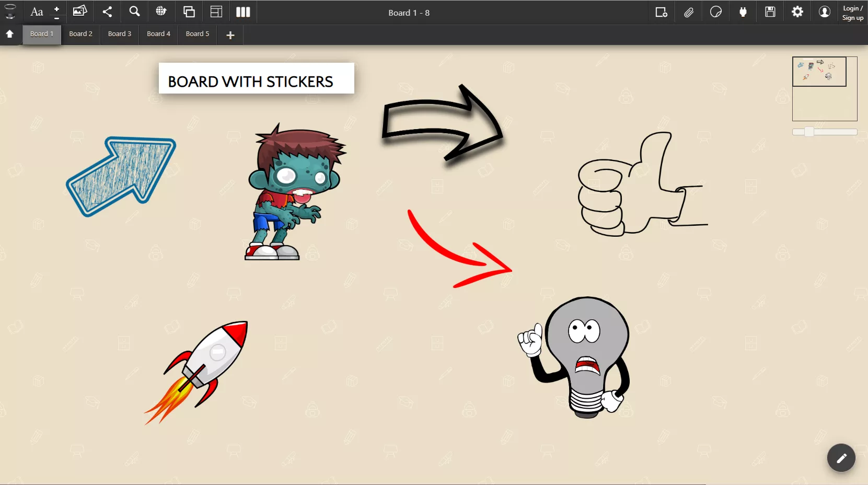Save the board with floppy disk icon
This screenshot has width=868, height=485.
click(x=770, y=12)
